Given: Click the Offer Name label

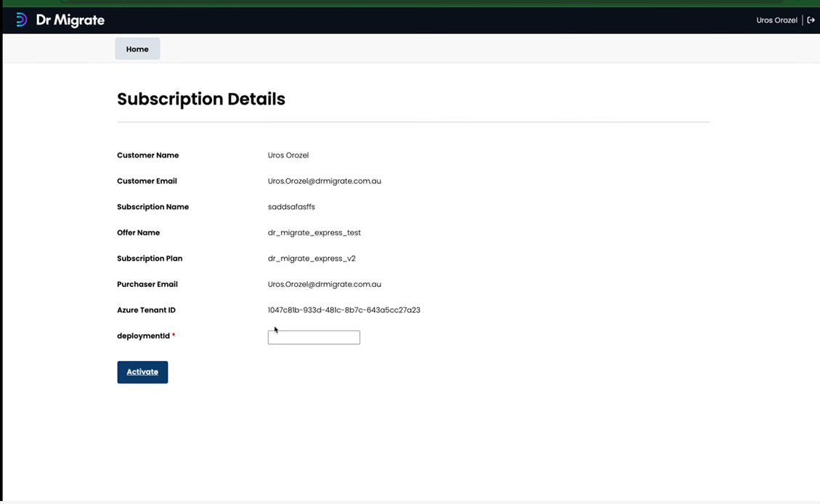Looking at the screenshot, I should (139, 232).
